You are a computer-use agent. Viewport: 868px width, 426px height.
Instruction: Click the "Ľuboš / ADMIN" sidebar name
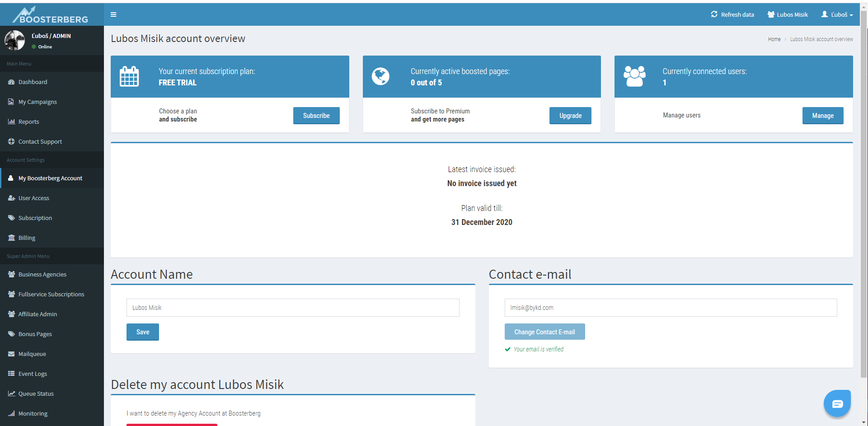click(x=51, y=36)
